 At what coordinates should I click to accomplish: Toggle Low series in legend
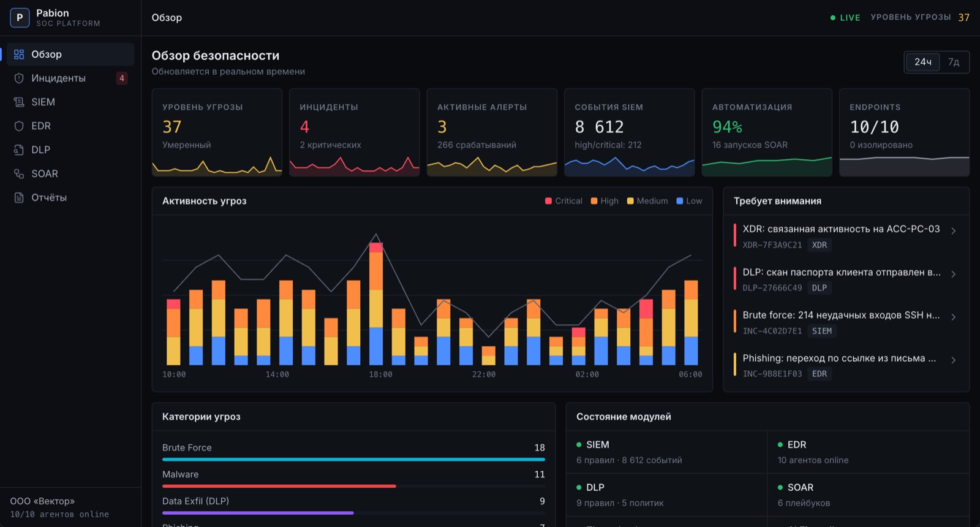(x=689, y=201)
